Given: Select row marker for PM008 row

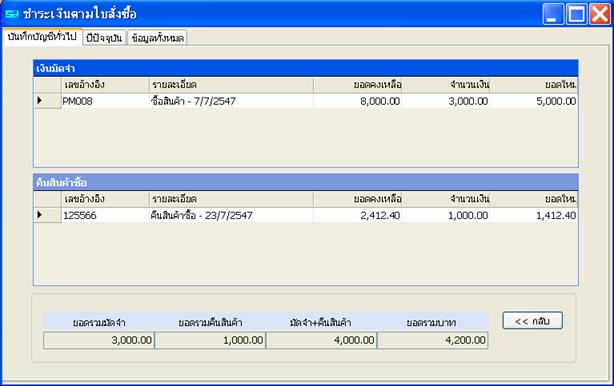Looking at the screenshot, I should pyautogui.click(x=47, y=101).
